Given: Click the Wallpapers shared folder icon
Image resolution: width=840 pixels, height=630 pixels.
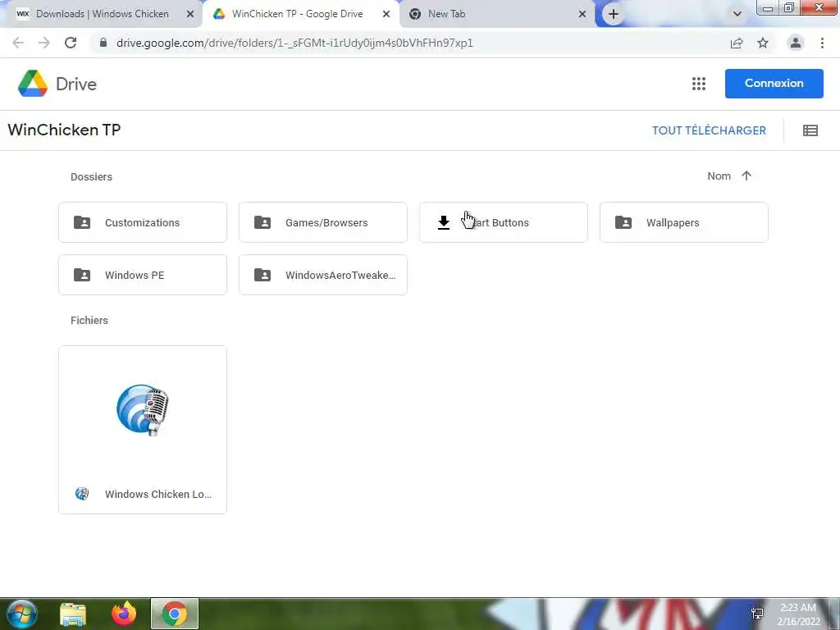Looking at the screenshot, I should pyautogui.click(x=623, y=222).
